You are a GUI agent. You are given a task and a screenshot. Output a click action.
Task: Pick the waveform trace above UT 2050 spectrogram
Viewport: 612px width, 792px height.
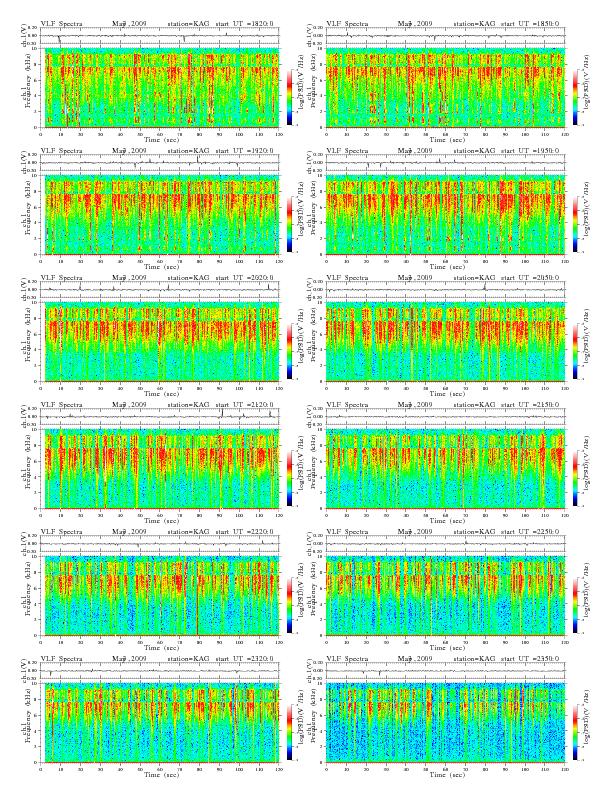pos(445,290)
